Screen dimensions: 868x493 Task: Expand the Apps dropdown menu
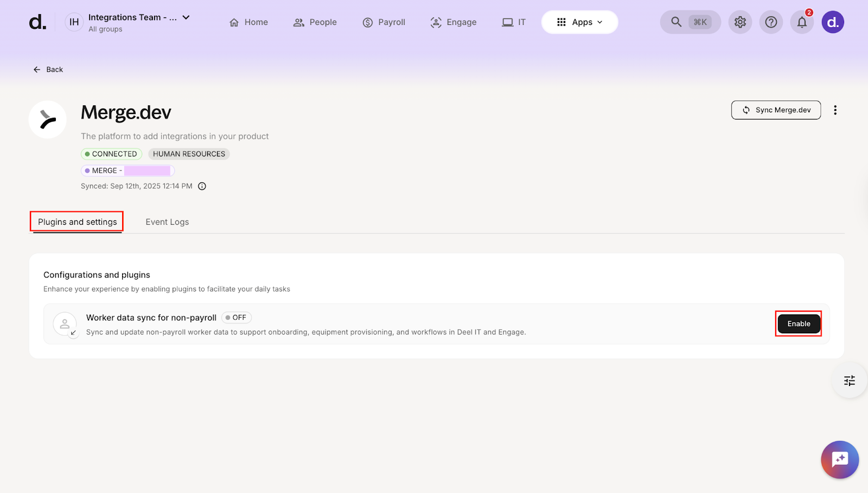(579, 22)
